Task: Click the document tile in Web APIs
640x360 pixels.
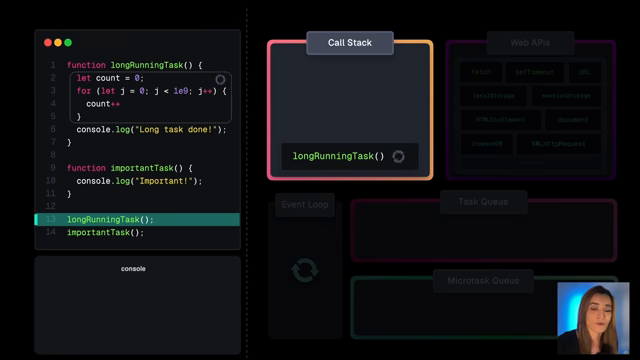Action: [573, 120]
